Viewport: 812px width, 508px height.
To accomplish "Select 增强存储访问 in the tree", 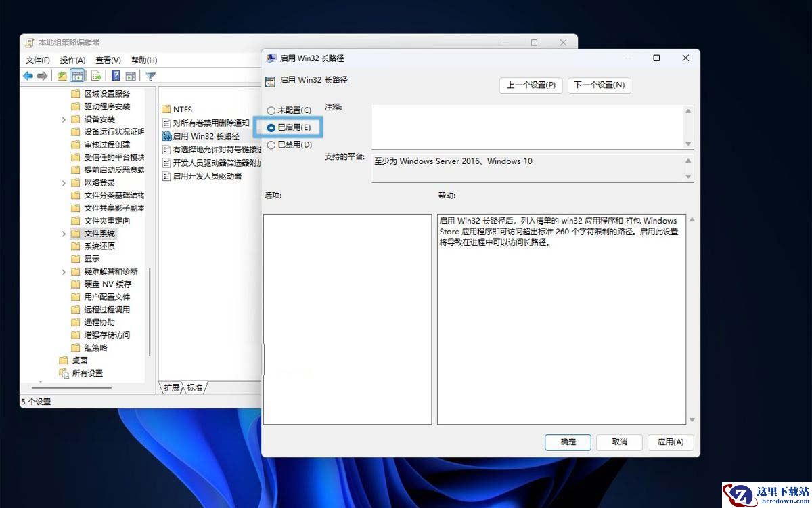I will click(x=107, y=335).
